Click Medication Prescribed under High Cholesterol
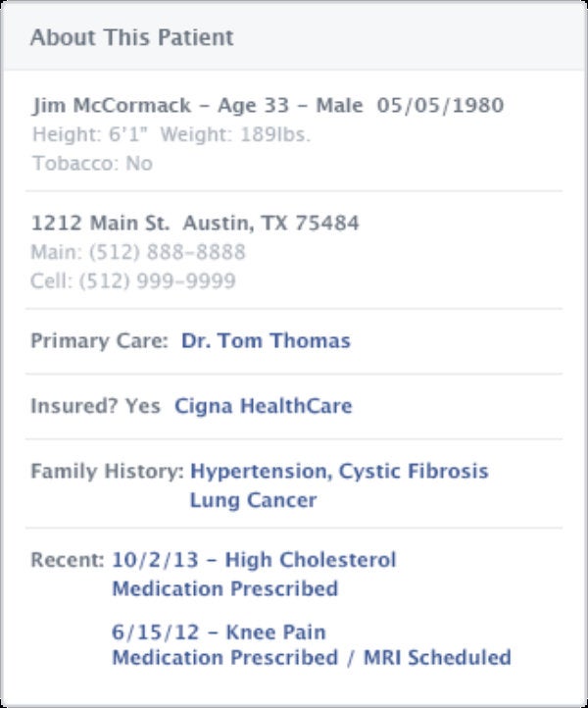 tap(225, 588)
